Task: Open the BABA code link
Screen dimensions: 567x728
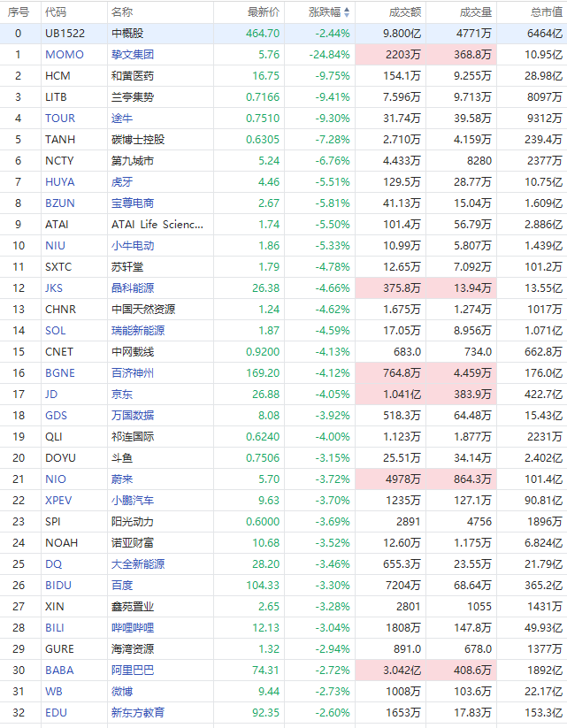Action: pyautogui.click(x=59, y=671)
